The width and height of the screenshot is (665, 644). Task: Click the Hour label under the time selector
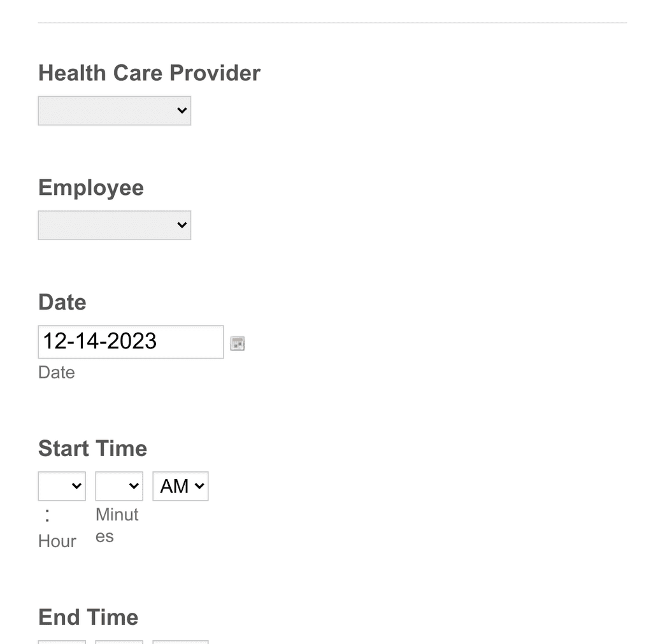point(57,541)
